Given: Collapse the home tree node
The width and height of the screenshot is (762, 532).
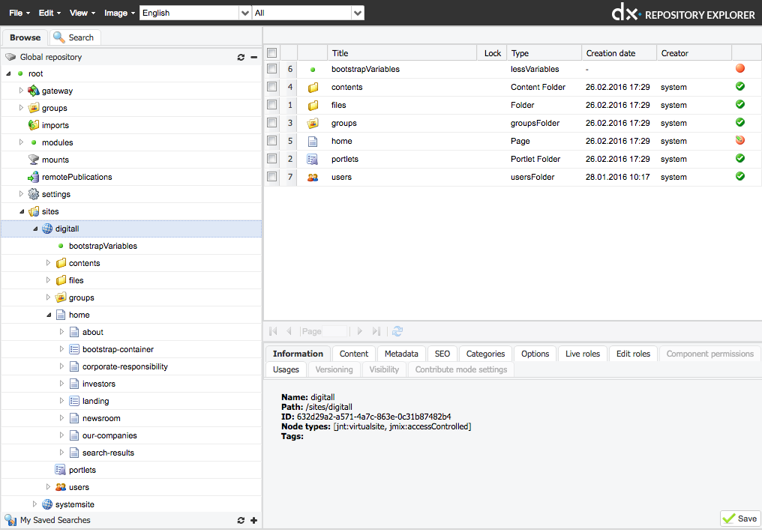Looking at the screenshot, I should [49, 315].
